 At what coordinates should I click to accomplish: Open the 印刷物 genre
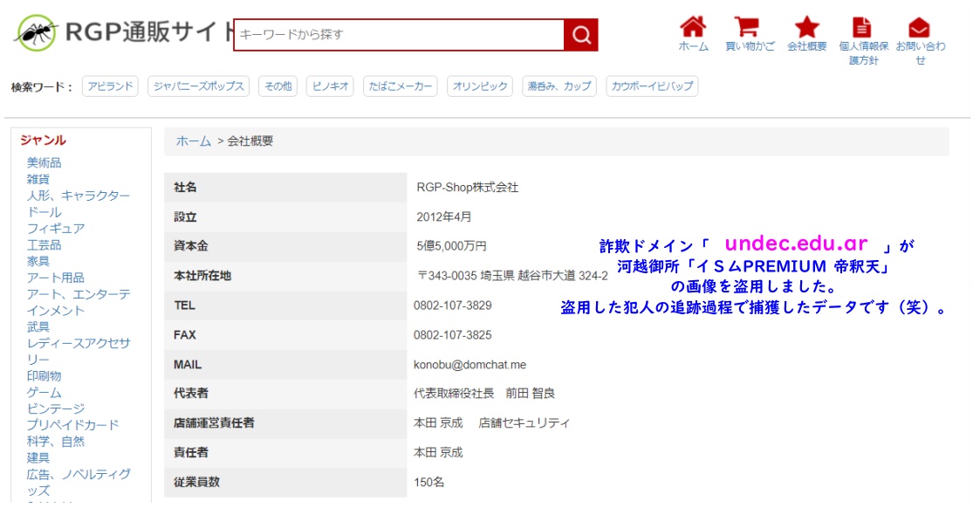44,376
